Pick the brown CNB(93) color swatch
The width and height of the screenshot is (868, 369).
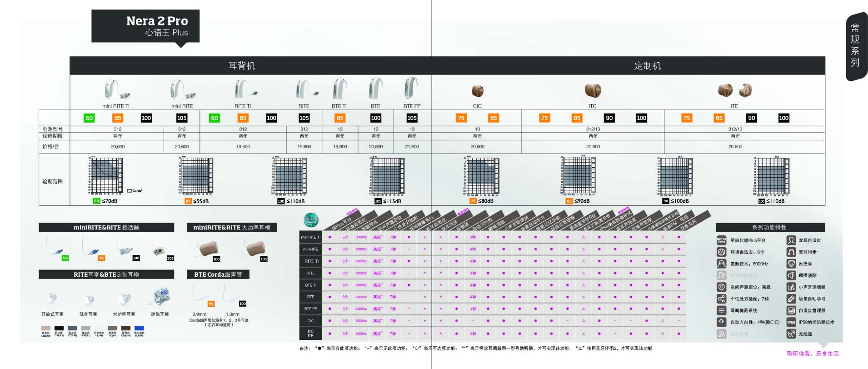(126, 328)
